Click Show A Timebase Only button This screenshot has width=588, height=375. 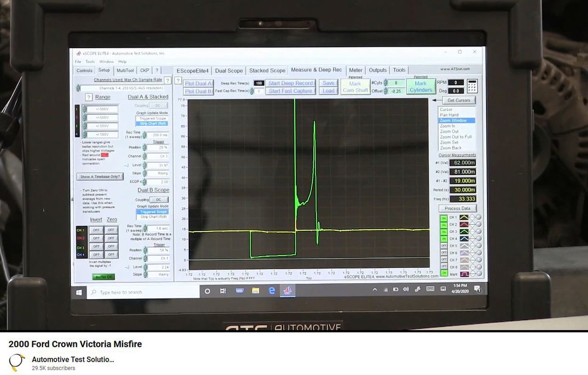point(100,177)
